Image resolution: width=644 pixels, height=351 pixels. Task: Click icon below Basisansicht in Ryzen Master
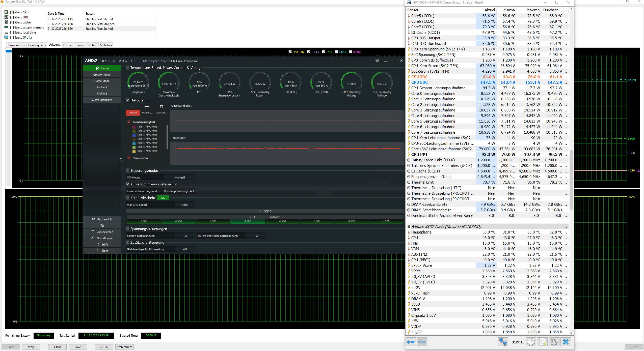pos(102,225)
